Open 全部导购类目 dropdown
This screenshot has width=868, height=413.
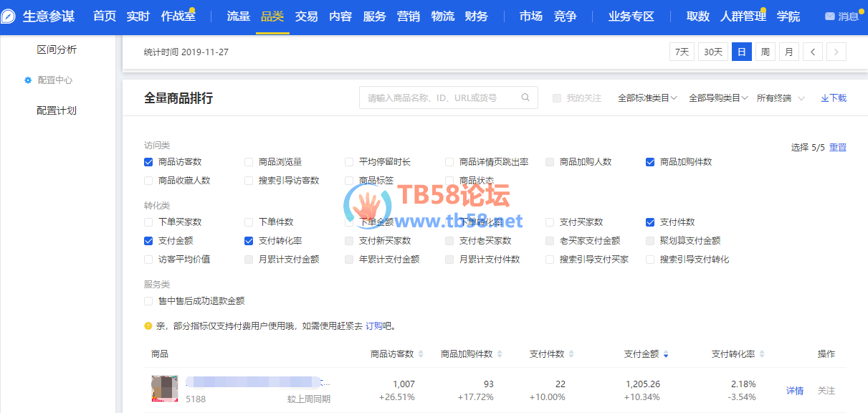[718, 98]
